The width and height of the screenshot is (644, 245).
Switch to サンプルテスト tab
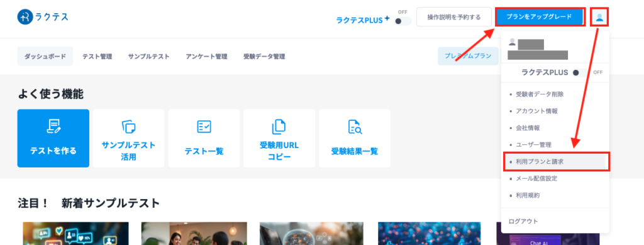tap(148, 56)
